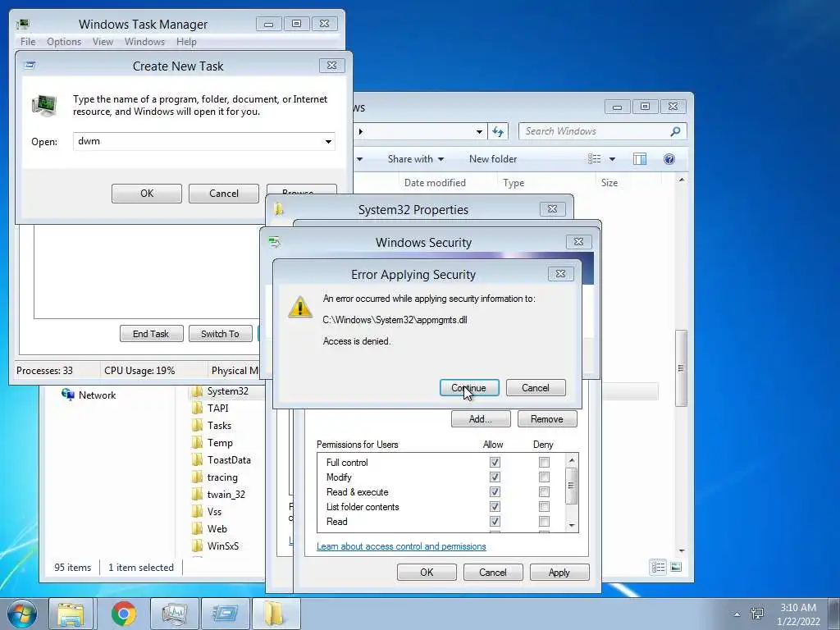Show hidden icons arrow in system tray

[x=737, y=614]
